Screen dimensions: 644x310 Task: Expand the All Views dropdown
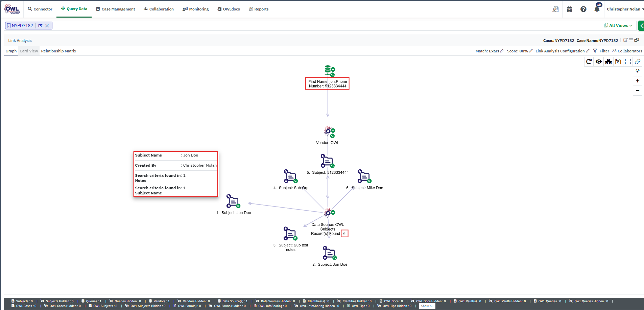tap(618, 25)
